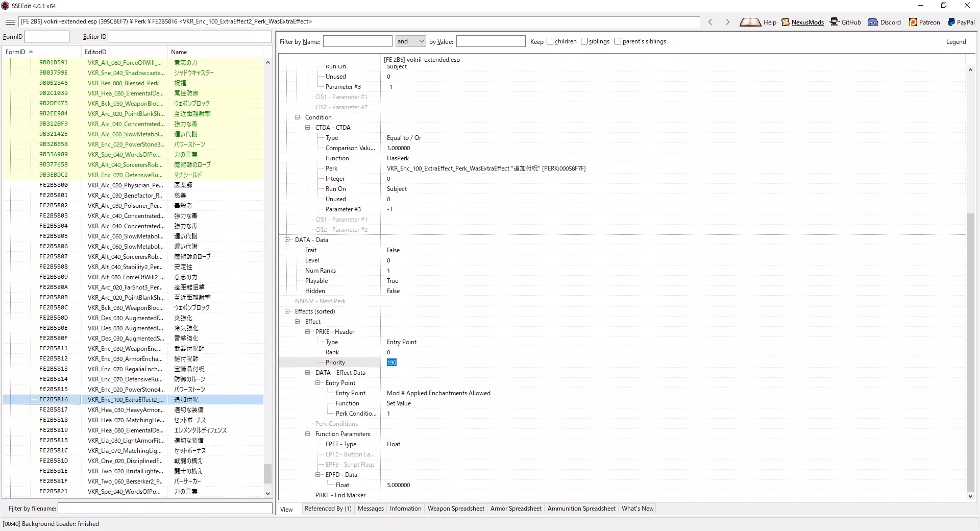Collapse the Condition tree node
The height and width of the screenshot is (531, 980).
point(297,117)
